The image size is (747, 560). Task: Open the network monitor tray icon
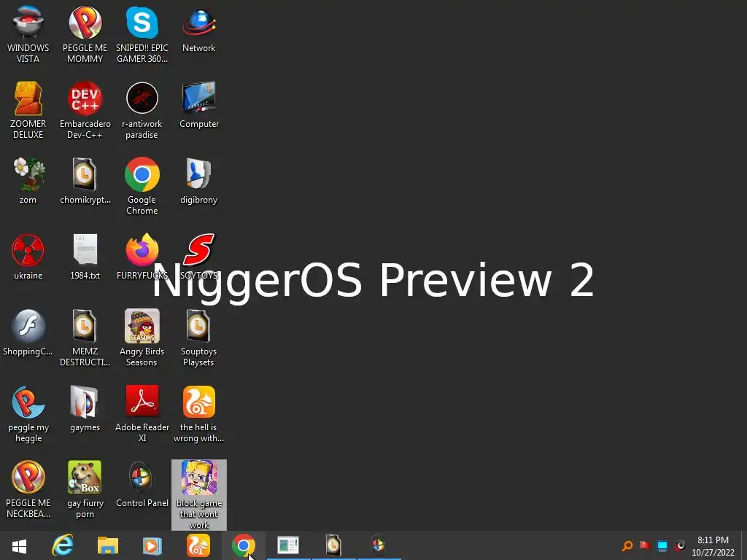point(662,545)
